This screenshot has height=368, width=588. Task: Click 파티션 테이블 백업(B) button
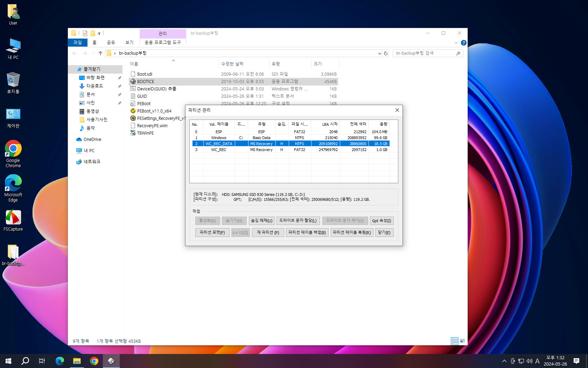pyautogui.click(x=307, y=233)
